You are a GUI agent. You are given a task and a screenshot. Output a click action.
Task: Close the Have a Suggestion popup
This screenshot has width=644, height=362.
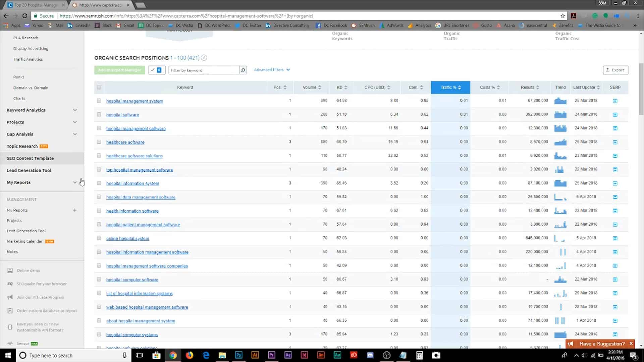coord(631,344)
